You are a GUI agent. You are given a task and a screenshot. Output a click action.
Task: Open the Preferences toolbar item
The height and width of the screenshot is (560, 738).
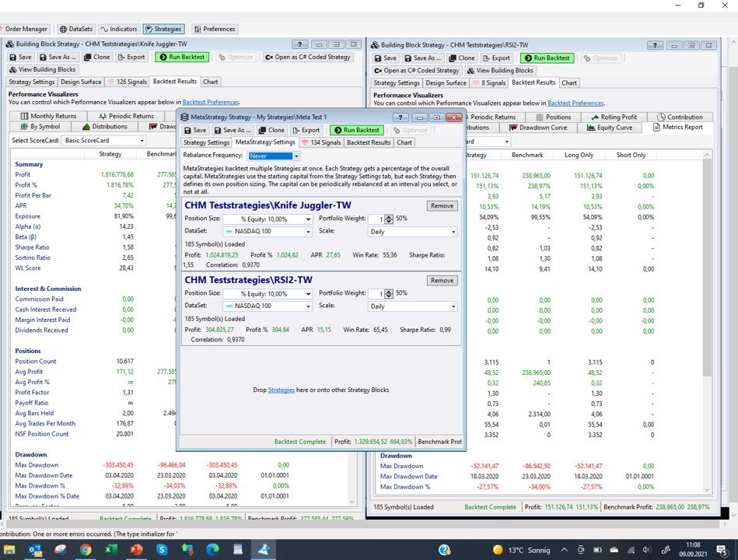tap(214, 29)
